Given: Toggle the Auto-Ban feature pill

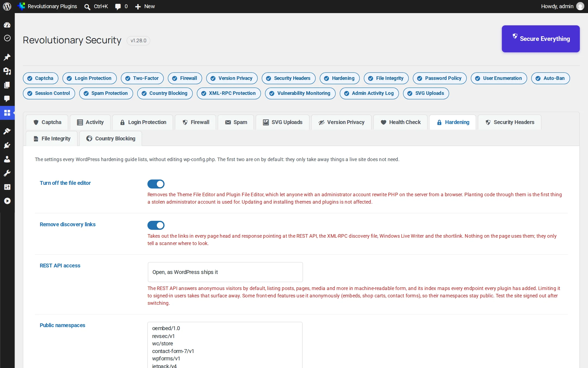Looking at the screenshot, I should point(550,78).
